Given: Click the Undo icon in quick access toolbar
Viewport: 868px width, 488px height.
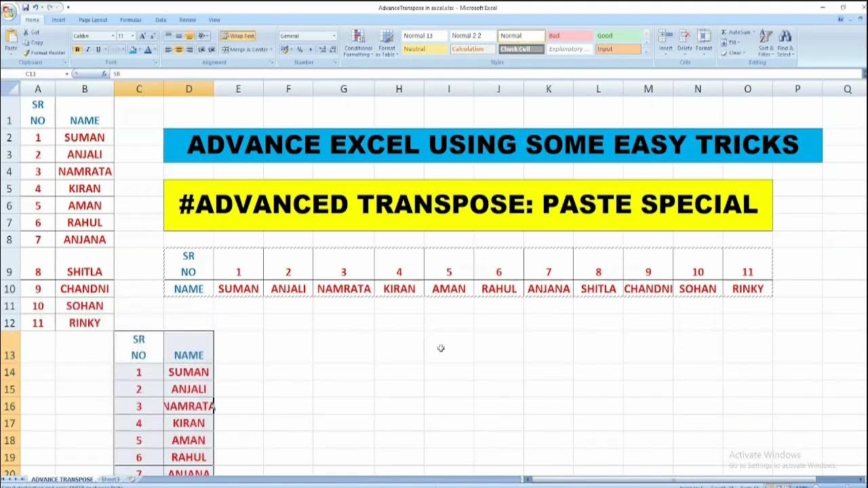Looking at the screenshot, I should (37, 7).
